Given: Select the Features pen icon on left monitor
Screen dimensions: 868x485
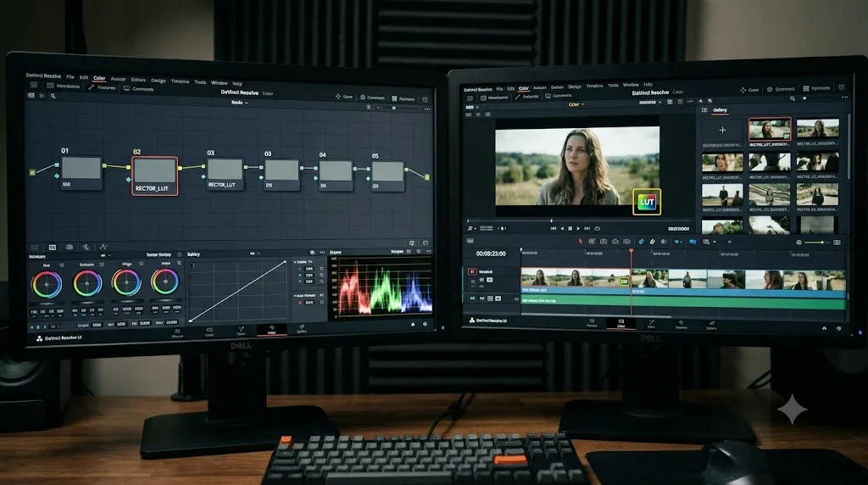Looking at the screenshot, I should (92, 87).
